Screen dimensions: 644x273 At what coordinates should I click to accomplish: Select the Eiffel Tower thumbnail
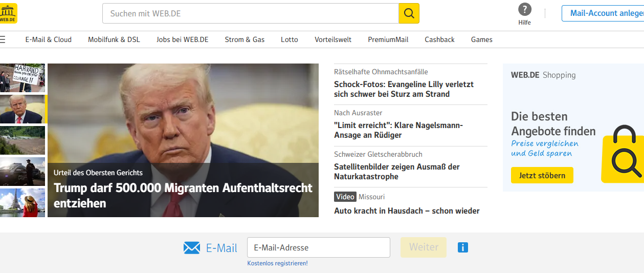(23, 203)
